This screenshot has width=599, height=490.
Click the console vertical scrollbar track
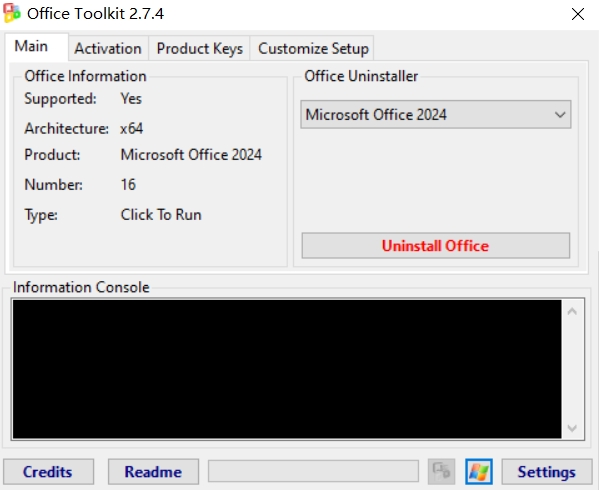[x=572, y=369]
